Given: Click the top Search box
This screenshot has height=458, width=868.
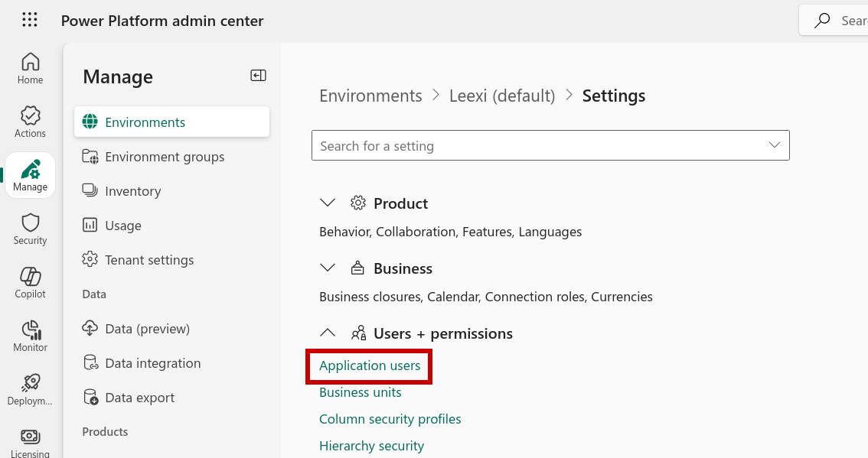Looking at the screenshot, I should [x=834, y=21].
